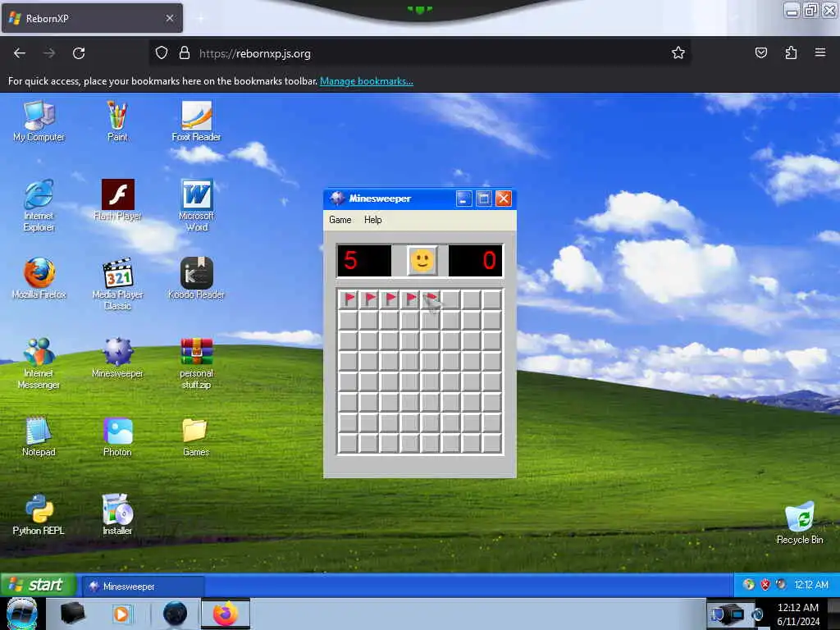Open the Game menu in Minesweeper
This screenshot has width=840, height=630.
pyautogui.click(x=340, y=220)
